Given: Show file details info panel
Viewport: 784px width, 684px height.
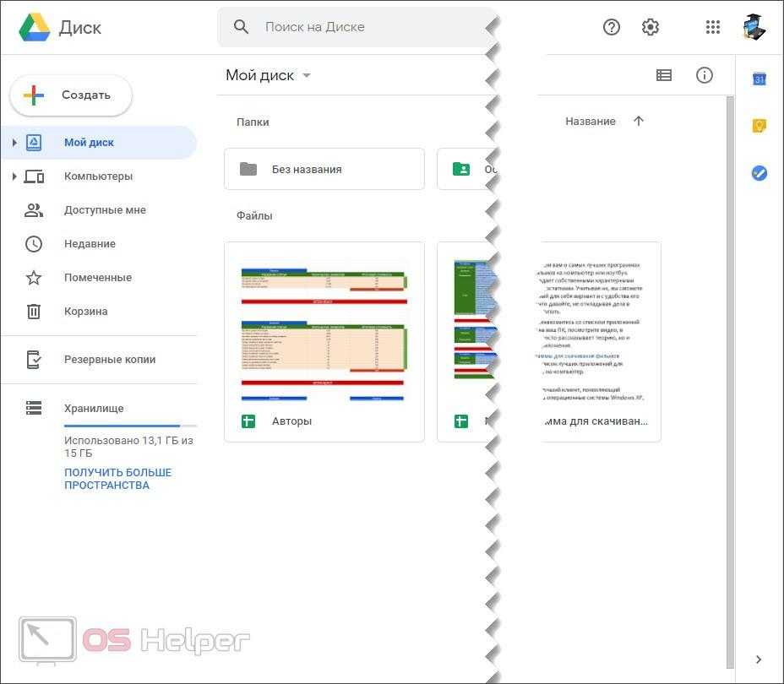Looking at the screenshot, I should (705, 75).
